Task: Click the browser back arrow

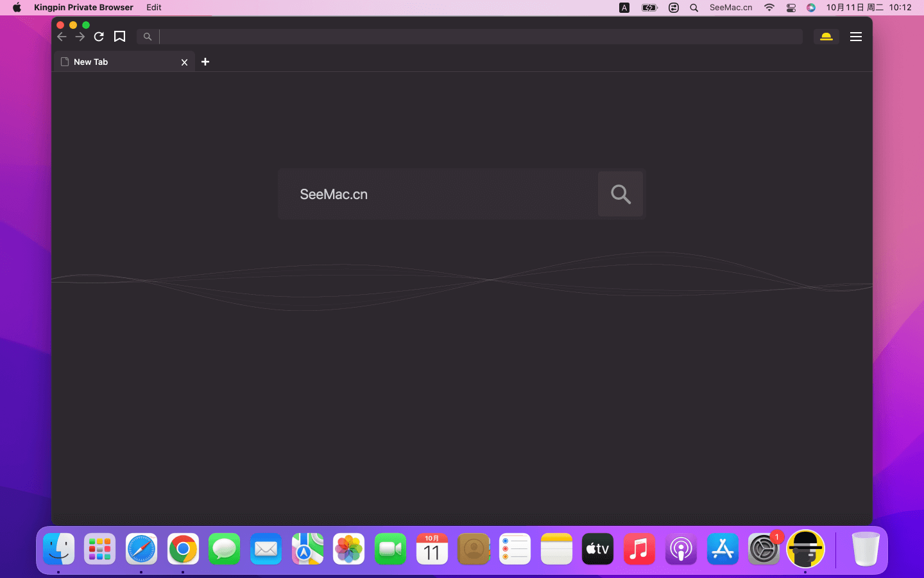Action: tap(62, 37)
